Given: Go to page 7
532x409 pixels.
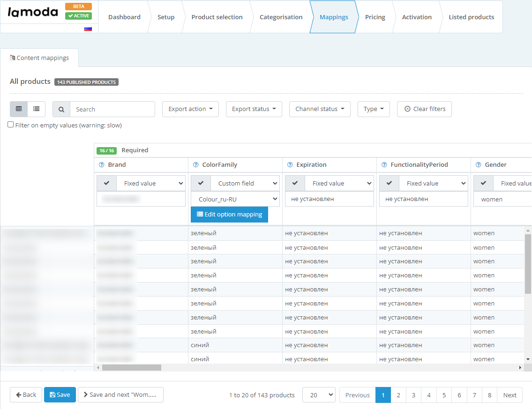Looking at the screenshot, I should (x=474, y=395).
